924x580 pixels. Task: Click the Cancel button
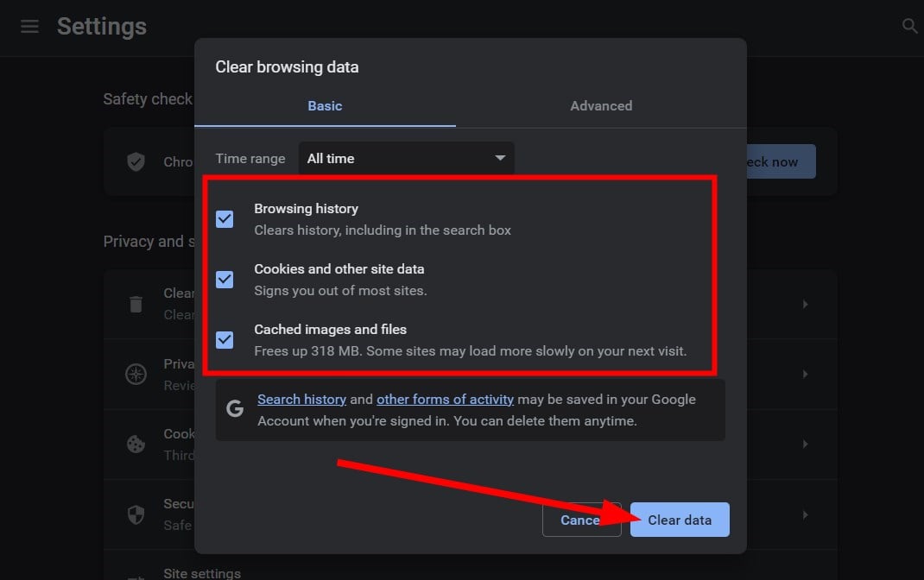pyautogui.click(x=579, y=520)
